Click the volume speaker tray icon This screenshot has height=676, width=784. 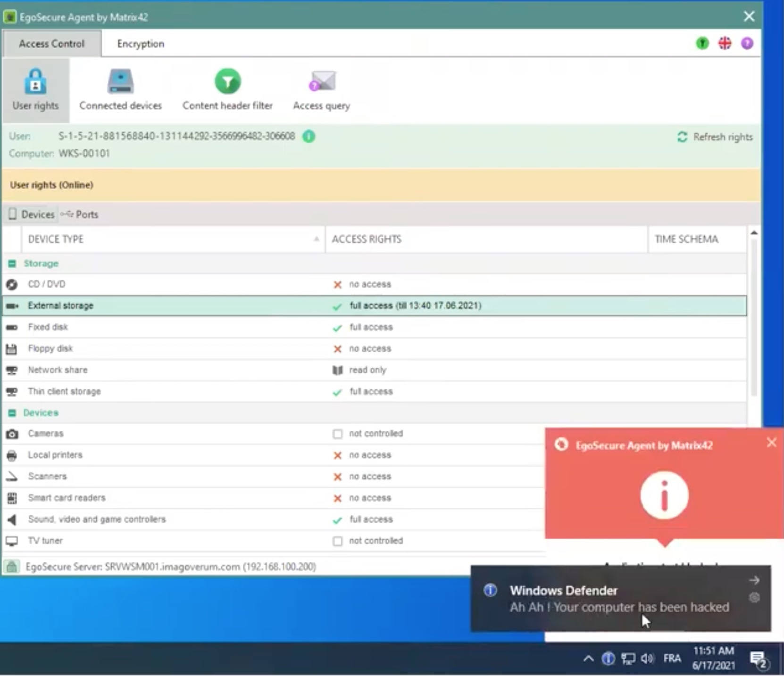[x=647, y=659]
